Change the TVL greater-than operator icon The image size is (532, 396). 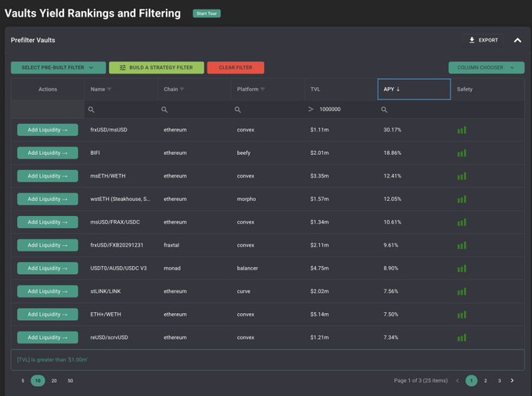[311, 110]
